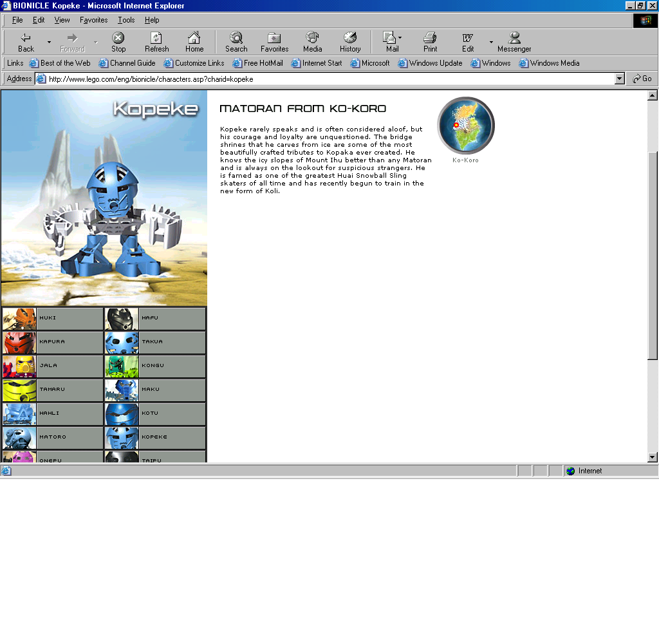Screen dimensions: 659x644
Task: Select Tamaru character mask thumbnail
Action: coord(19,390)
